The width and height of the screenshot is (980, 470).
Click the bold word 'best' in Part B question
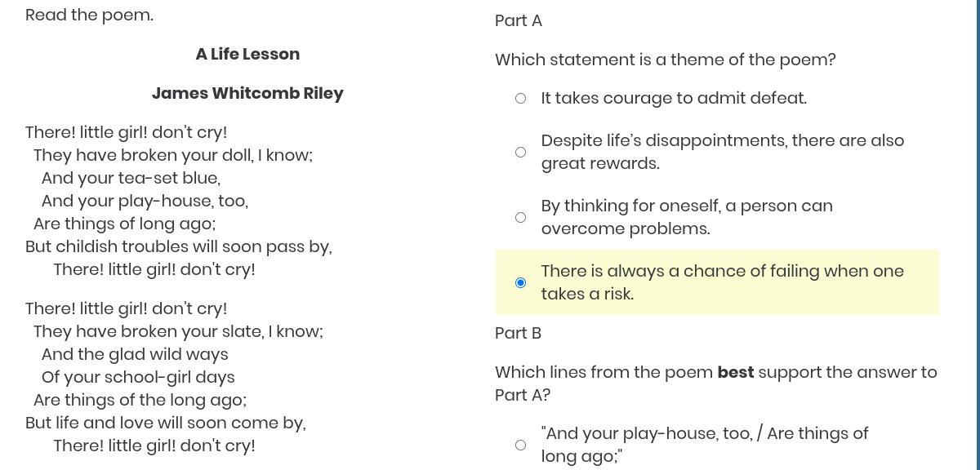point(735,372)
